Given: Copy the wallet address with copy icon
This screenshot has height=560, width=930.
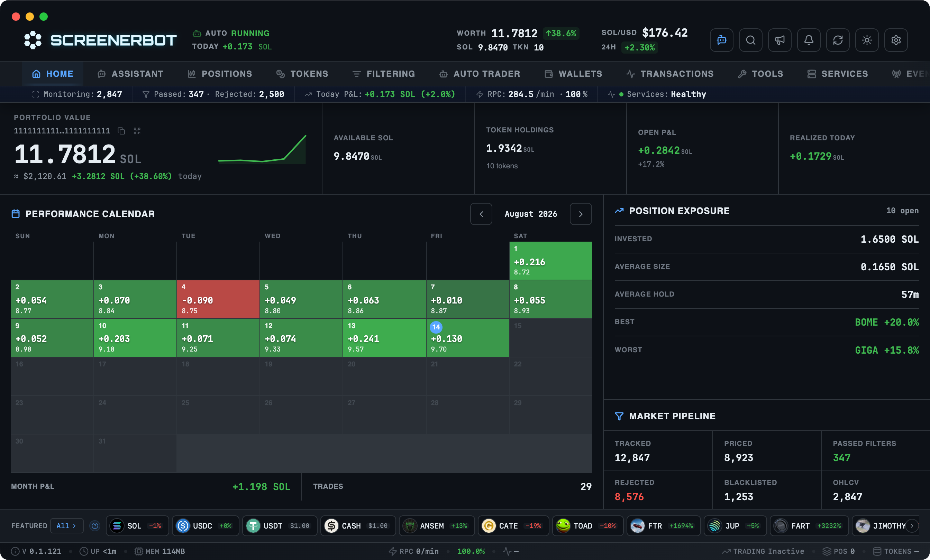Looking at the screenshot, I should 121,131.
